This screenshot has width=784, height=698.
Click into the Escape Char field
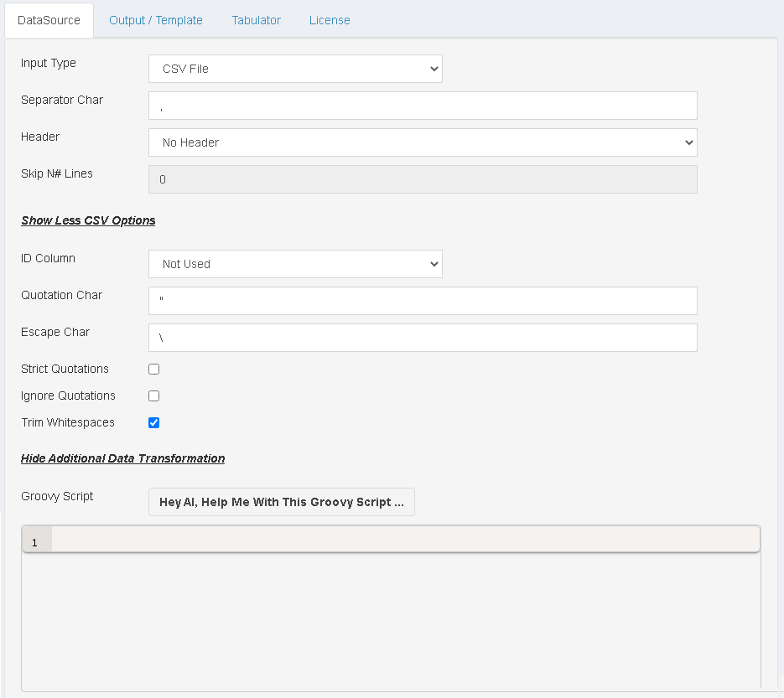point(423,338)
